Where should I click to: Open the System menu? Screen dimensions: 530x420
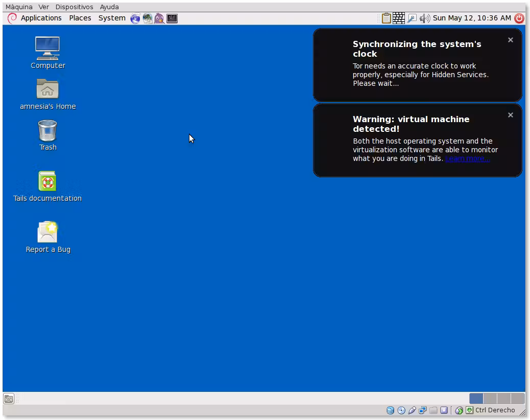(x=112, y=18)
